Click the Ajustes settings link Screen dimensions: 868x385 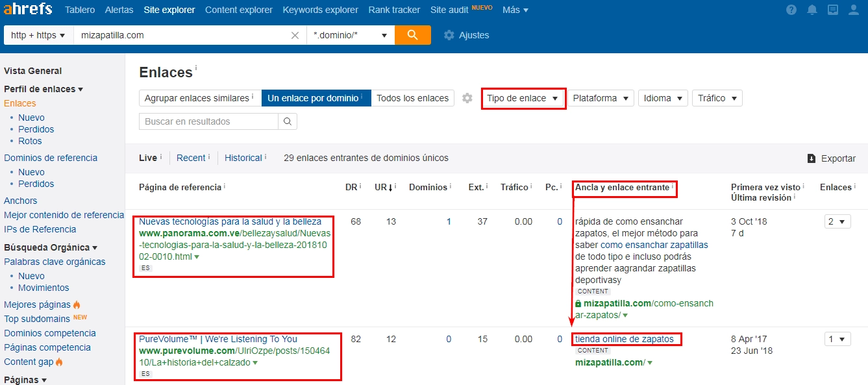coord(466,35)
